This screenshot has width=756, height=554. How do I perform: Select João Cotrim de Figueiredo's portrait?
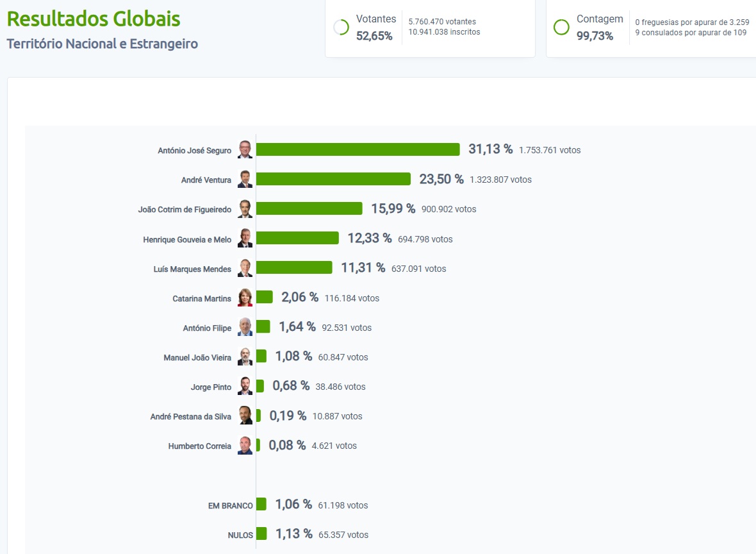[245, 209]
